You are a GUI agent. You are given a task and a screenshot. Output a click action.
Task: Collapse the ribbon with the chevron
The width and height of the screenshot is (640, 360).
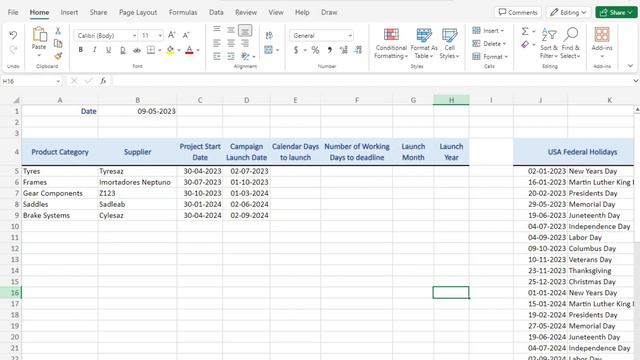coord(630,66)
